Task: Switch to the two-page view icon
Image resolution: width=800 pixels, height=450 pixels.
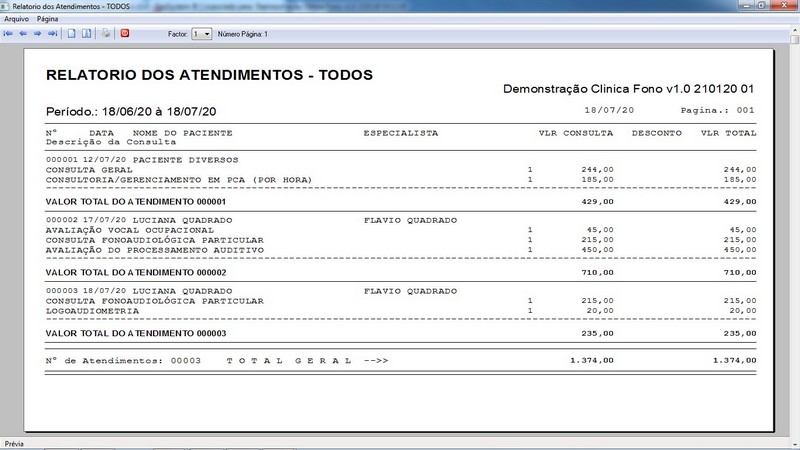Action: coord(86,33)
